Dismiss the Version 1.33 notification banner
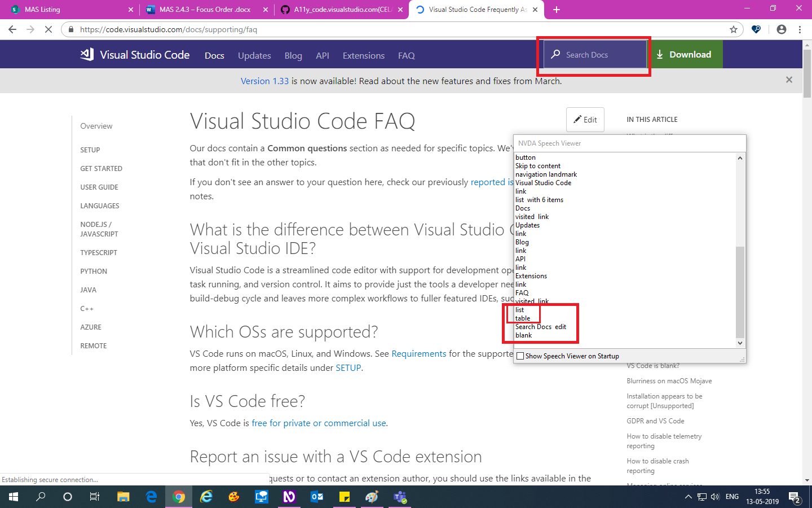 pos(789,80)
